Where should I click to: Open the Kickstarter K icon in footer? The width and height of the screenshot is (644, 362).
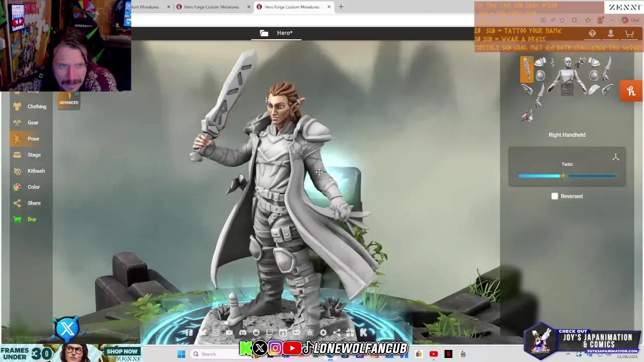(363, 332)
